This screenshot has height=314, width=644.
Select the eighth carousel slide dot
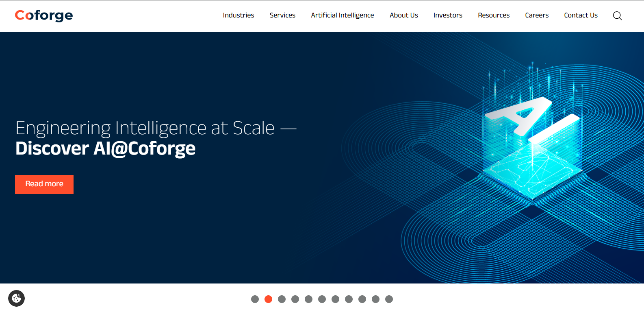[x=349, y=299]
